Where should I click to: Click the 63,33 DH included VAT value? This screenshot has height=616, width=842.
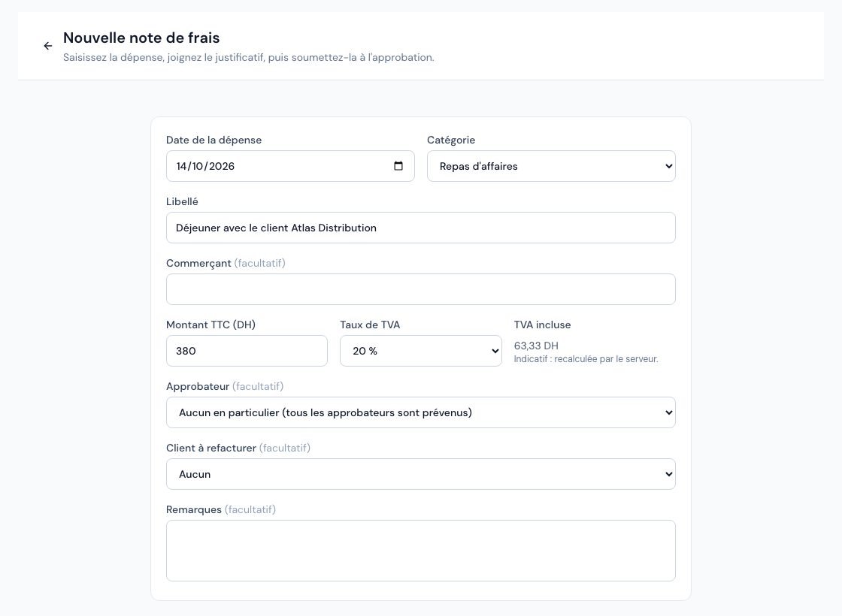coord(536,346)
